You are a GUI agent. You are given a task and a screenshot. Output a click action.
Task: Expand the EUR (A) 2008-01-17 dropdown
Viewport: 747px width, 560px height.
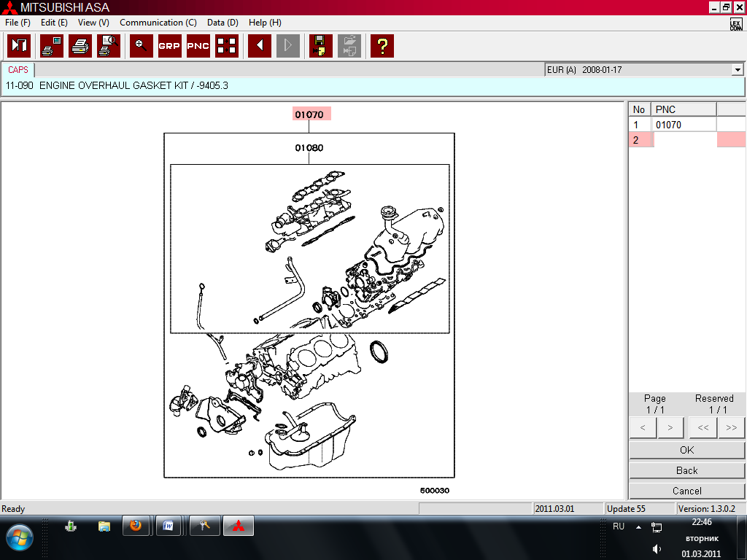738,70
